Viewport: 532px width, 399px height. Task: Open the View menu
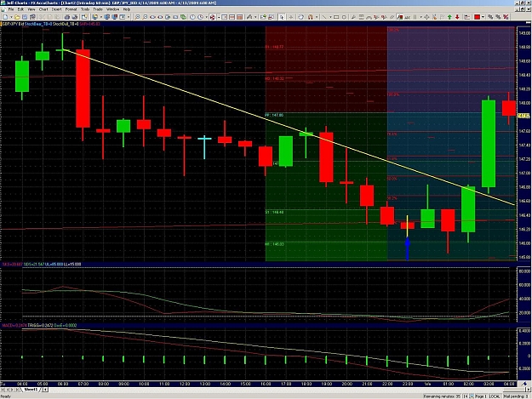[x=31, y=9]
